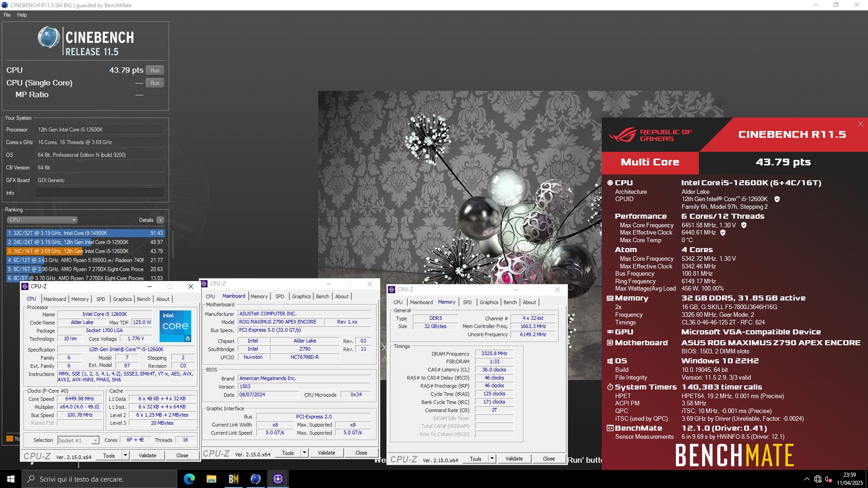Switch to CPU-Z via taskbar icon
868x488 pixels.
[x=278, y=479]
